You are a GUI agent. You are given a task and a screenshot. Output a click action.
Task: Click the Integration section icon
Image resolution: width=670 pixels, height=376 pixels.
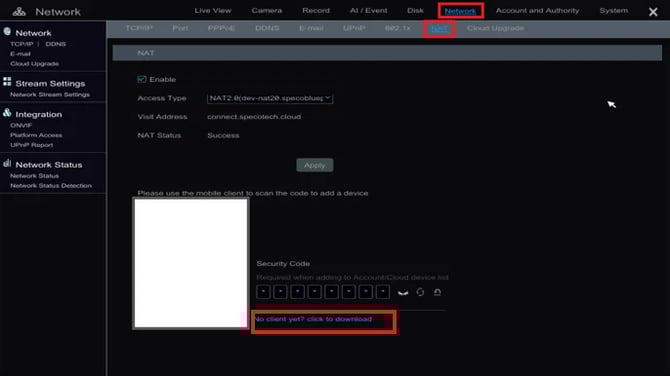tap(7, 113)
